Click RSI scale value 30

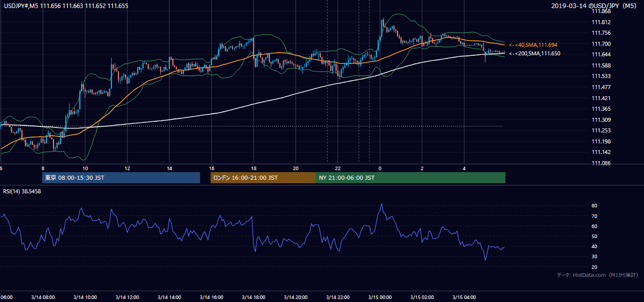pos(595,257)
